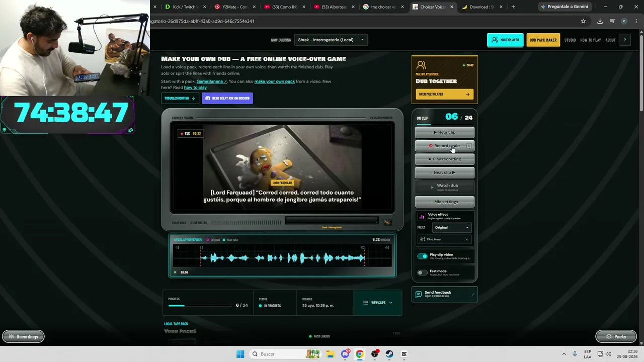This screenshot has height=362, width=644.
Task: Switch to the Download tab
Action: pyautogui.click(x=481, y=7)
